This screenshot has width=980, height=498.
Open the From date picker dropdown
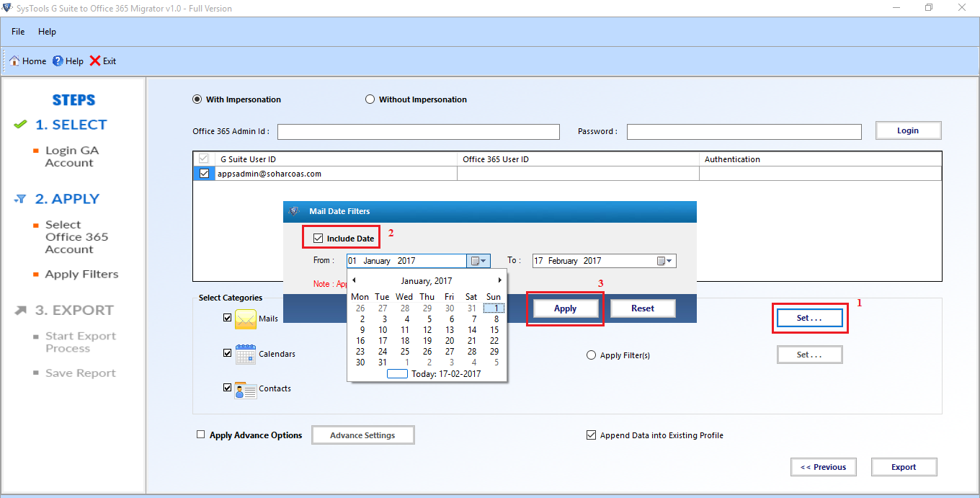479,261
